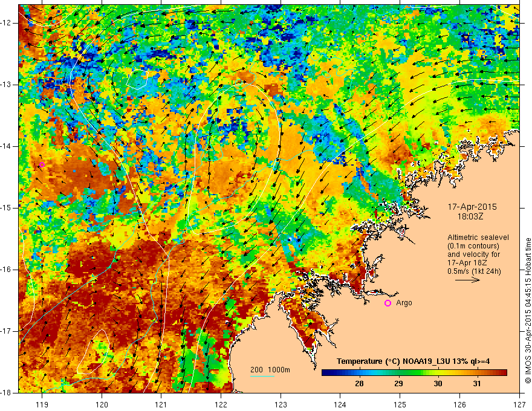
Task: Click the '121' longitude axis label
Action: point(161,404)
